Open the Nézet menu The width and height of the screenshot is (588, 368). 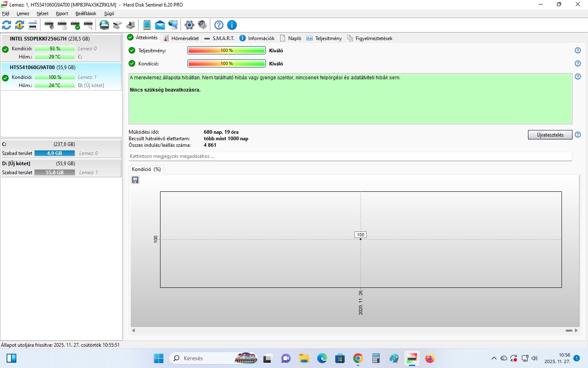point(42,13)
